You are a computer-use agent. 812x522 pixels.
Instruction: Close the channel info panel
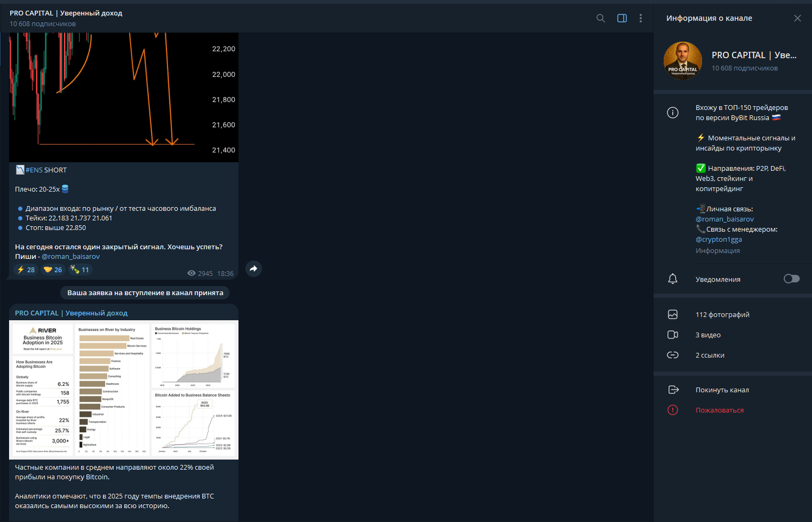(798, 18)
